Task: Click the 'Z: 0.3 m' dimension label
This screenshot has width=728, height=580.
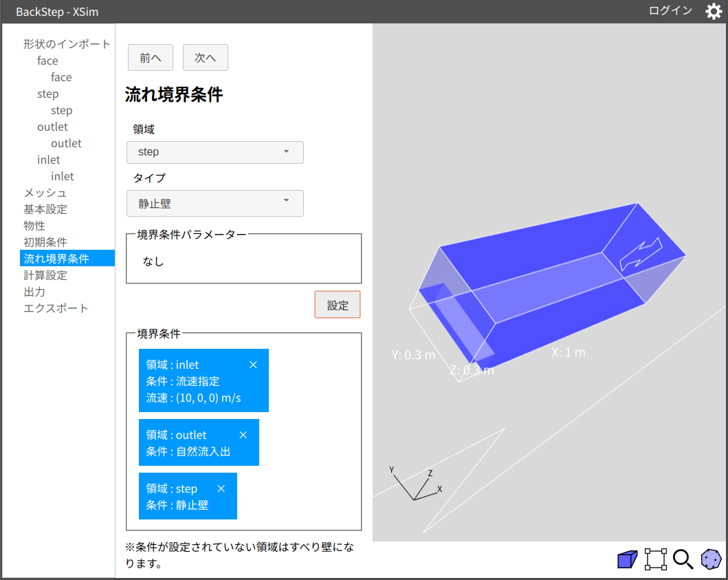Action: tap(472, 370)
